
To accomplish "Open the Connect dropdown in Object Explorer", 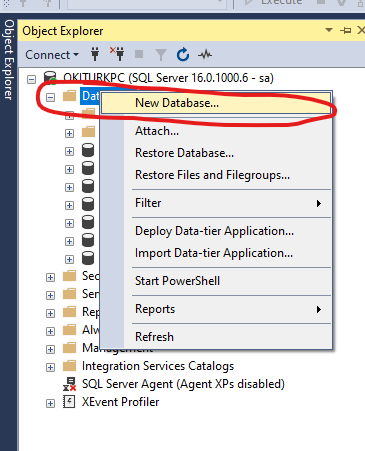I will tap(52, 55).
